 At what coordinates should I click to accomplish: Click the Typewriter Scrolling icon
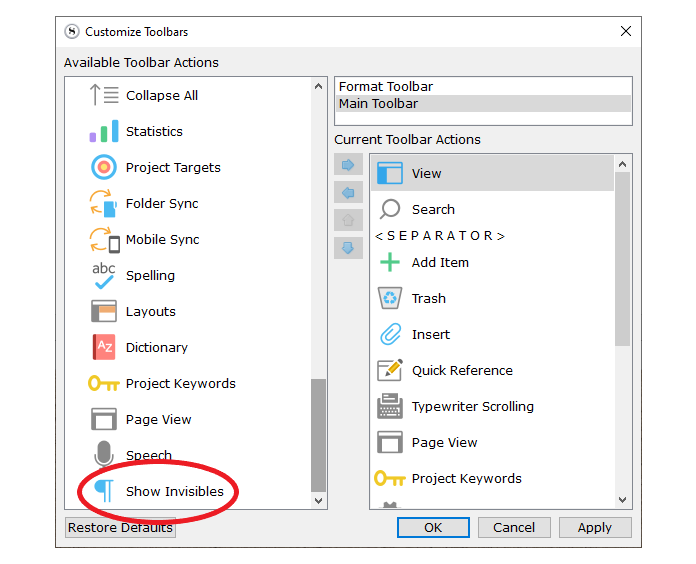coord(390,406)
